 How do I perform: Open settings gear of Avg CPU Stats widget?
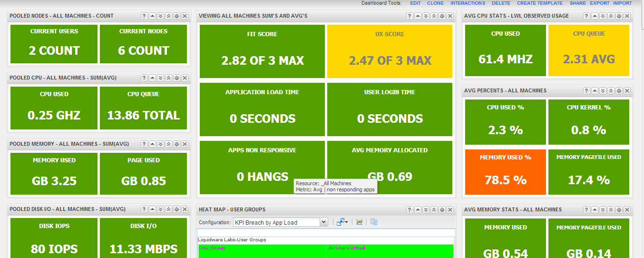(619, 16)
